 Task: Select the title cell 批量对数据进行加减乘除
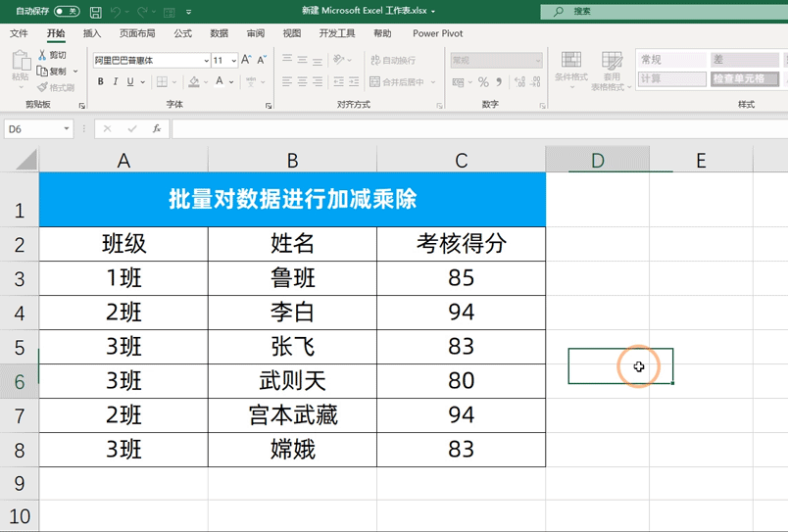[292, 200]
